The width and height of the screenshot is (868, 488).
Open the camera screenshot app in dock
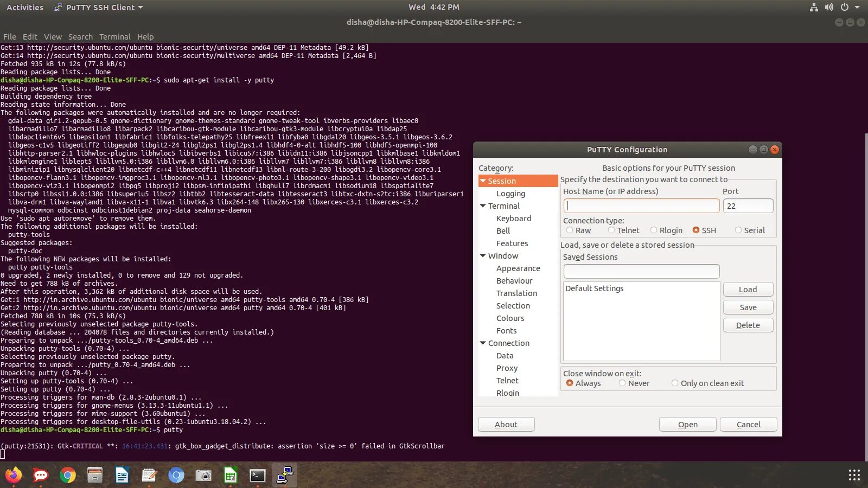coord(203,476)
